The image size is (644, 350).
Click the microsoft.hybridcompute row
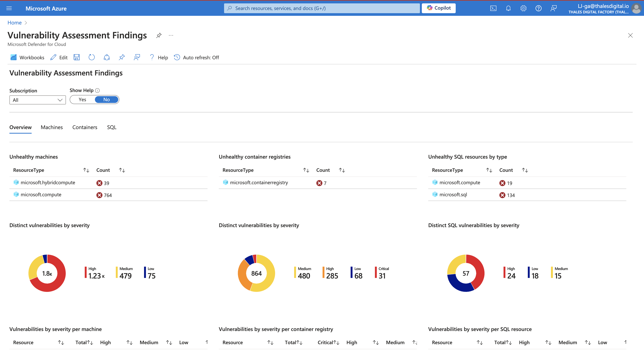point(108,183)
